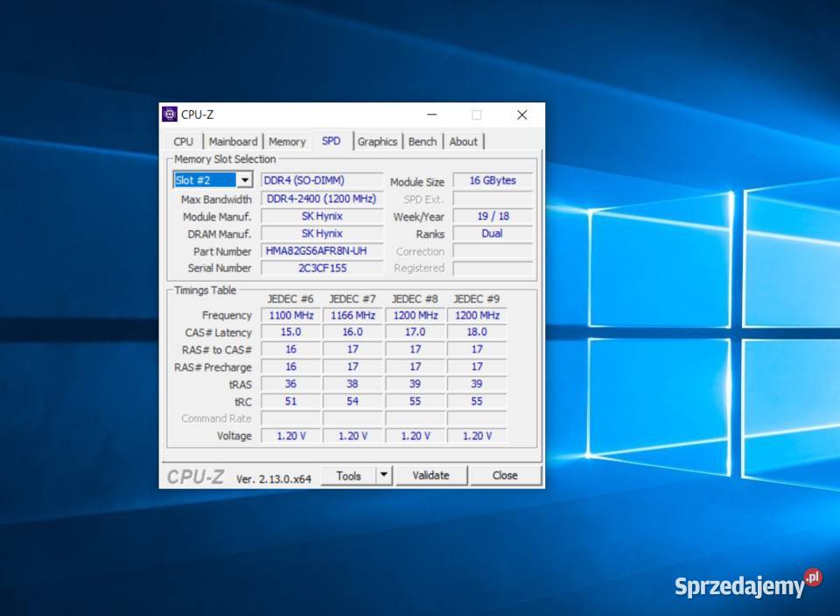Open the Graphics tab

coord(377,142)
